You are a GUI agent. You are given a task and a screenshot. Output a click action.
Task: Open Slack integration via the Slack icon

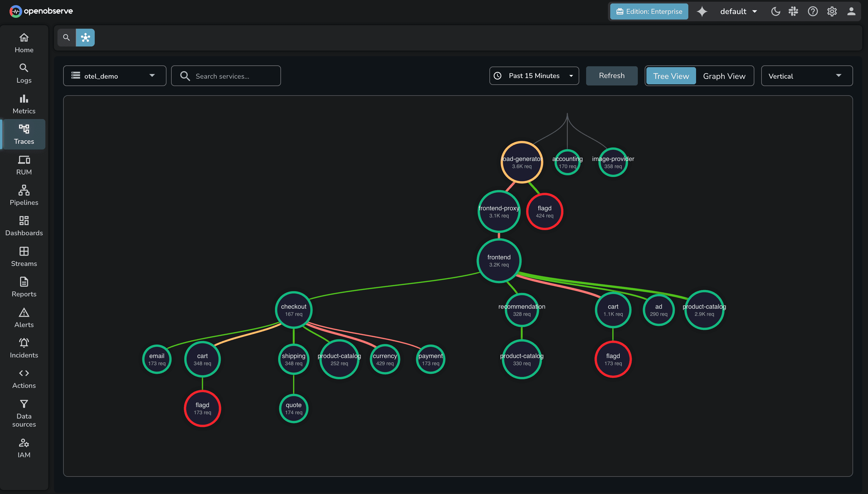click(794, 11)
